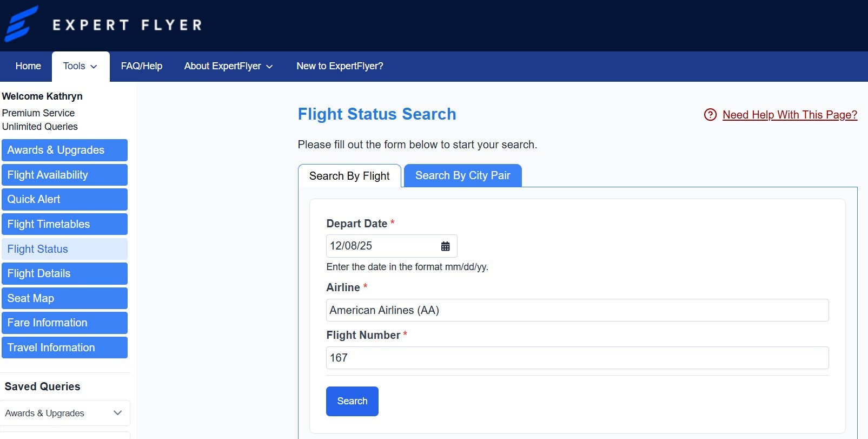This screenshot has height=439, width=868.
Task: Select Fare Information in the sidebar
Action: click(x=64, y=323)
